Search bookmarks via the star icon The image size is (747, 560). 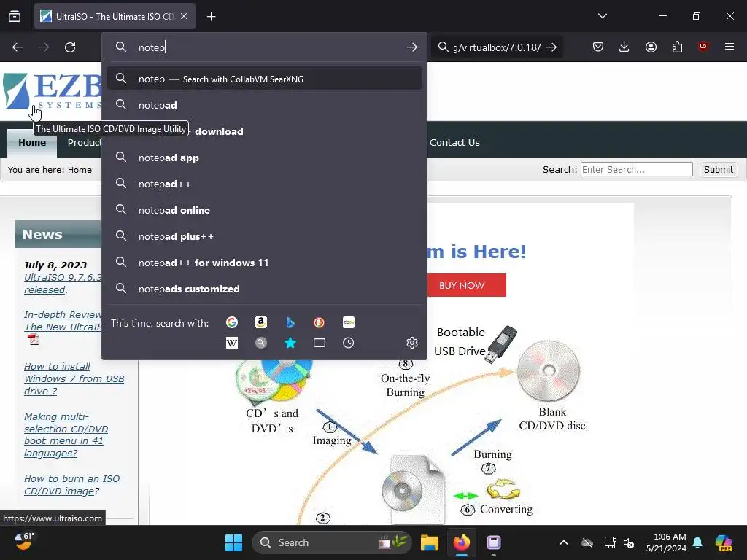290,343
